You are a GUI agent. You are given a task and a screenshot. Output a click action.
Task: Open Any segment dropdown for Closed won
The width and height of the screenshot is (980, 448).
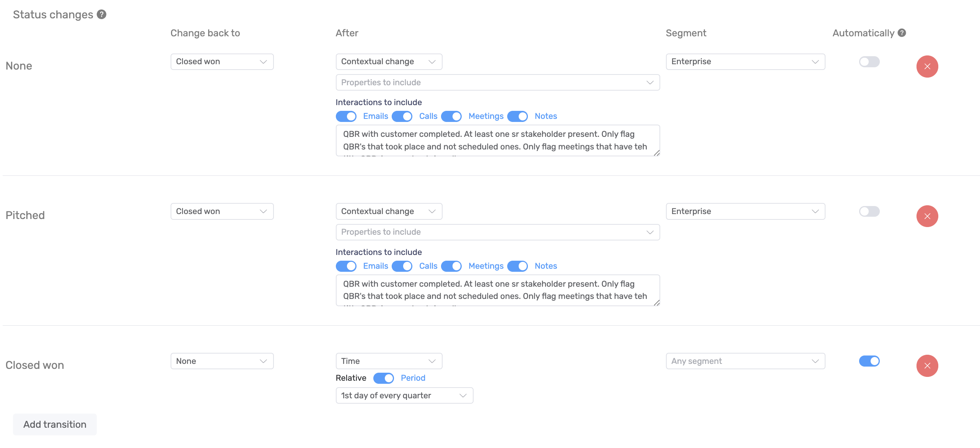[x=745, y=361]
